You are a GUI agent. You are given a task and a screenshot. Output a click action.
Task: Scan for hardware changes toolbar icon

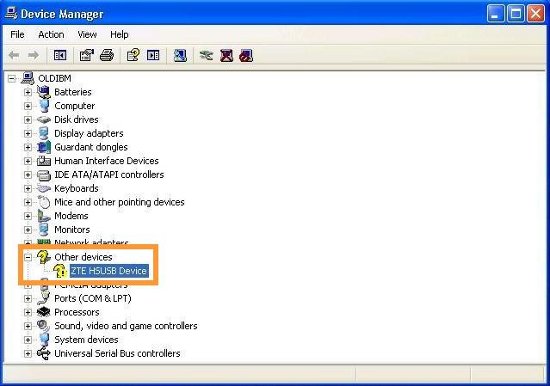coord(180,55)
